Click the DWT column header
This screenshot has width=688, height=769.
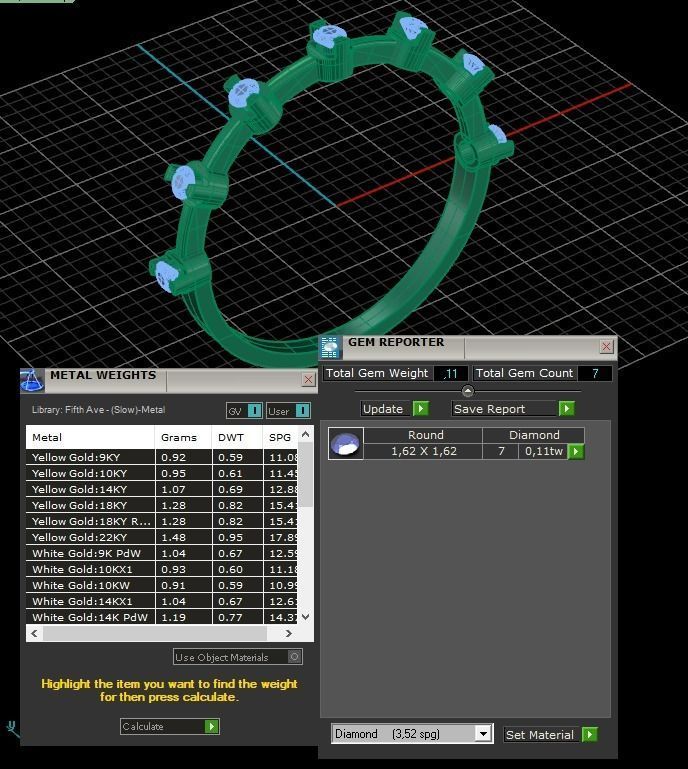[x=237, y=437]
